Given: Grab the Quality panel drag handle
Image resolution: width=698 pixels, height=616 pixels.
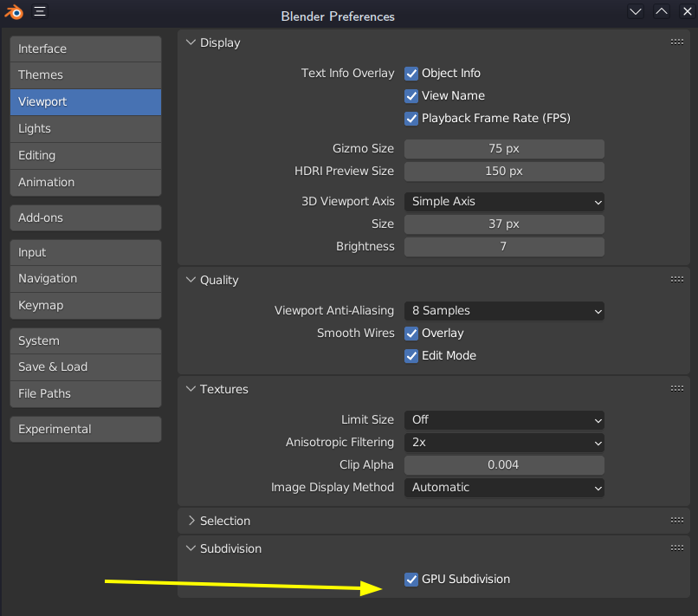Looking at the screenshot, I should 677,279.
